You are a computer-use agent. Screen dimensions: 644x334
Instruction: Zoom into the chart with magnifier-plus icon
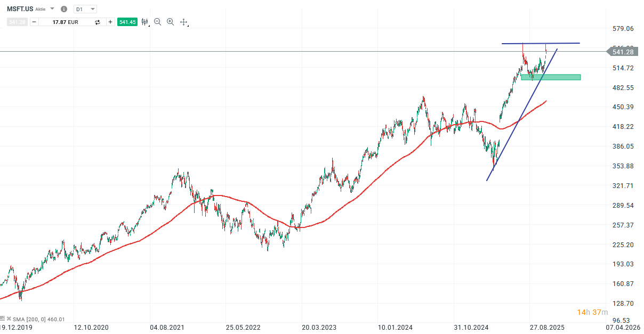pos(171,22)
